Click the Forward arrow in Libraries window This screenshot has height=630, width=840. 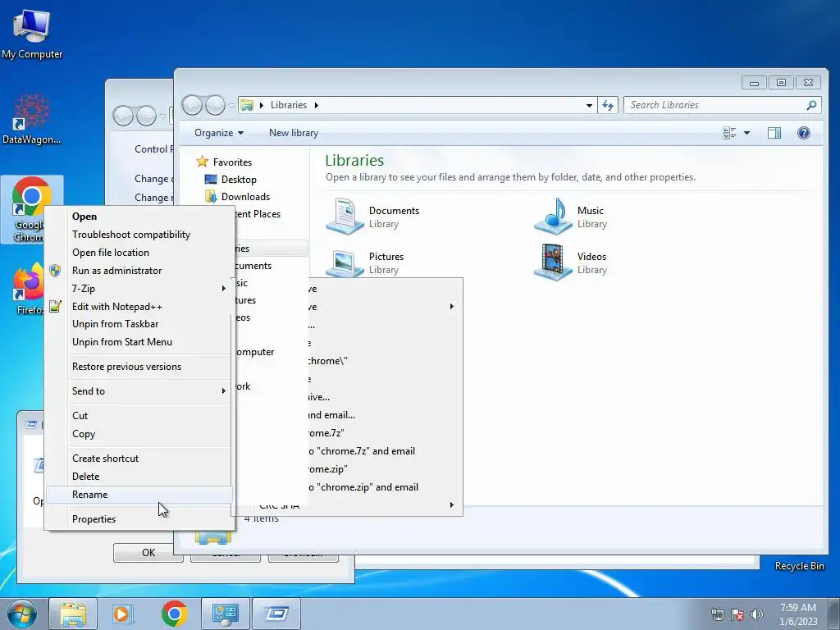pyautogui.click(x=216, y=105)
